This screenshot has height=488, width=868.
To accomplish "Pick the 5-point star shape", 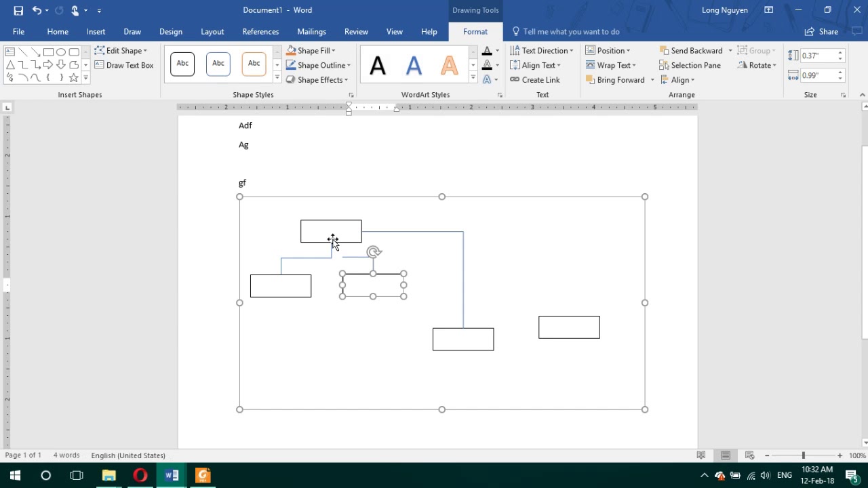I will pyautogui.click(x=73, y=78).
